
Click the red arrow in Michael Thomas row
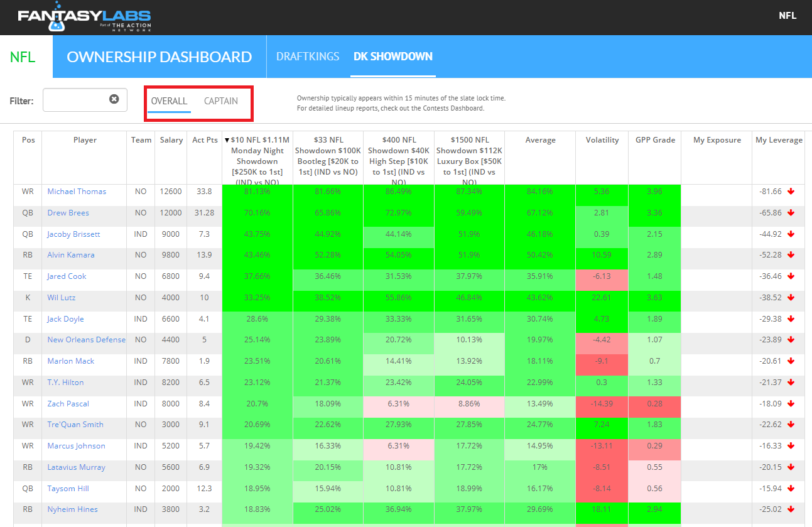pyautogui.click(x=791, y=192)
